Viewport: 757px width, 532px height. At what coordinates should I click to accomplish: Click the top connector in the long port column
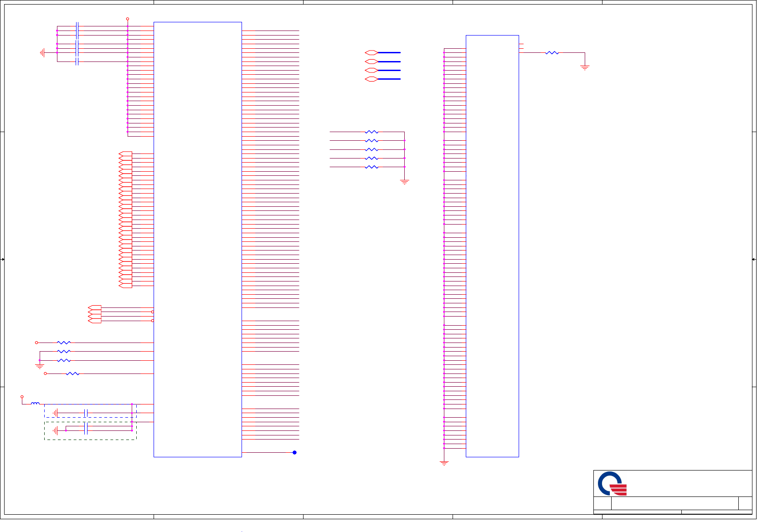pyautogui.click(x=125, y=154)
